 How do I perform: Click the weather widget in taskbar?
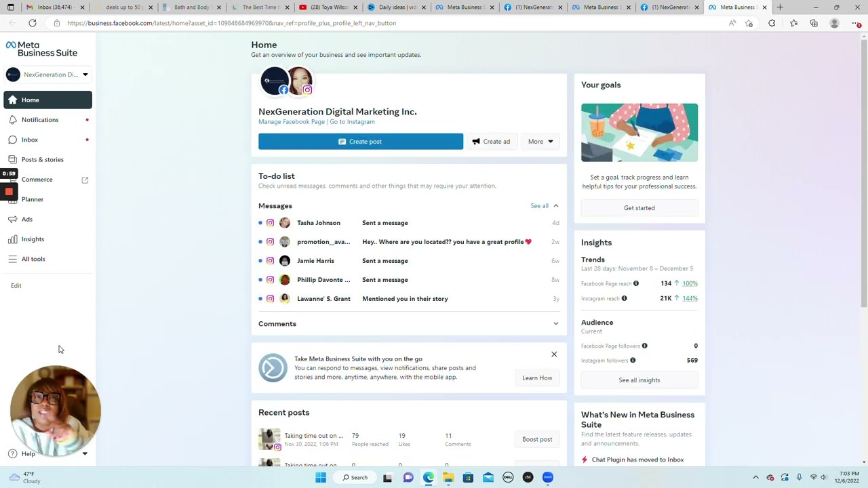(24, 478)
